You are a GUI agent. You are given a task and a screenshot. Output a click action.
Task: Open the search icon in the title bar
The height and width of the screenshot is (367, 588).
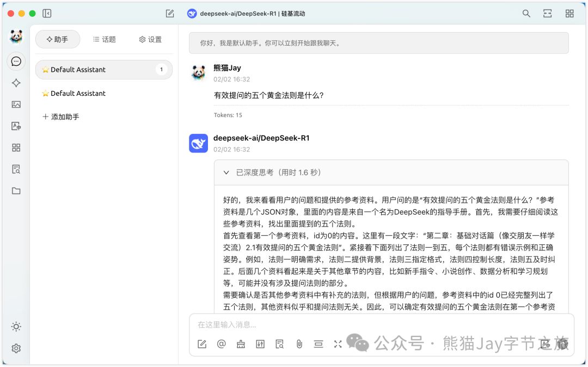pyautogui.click(x=526, y=14)
